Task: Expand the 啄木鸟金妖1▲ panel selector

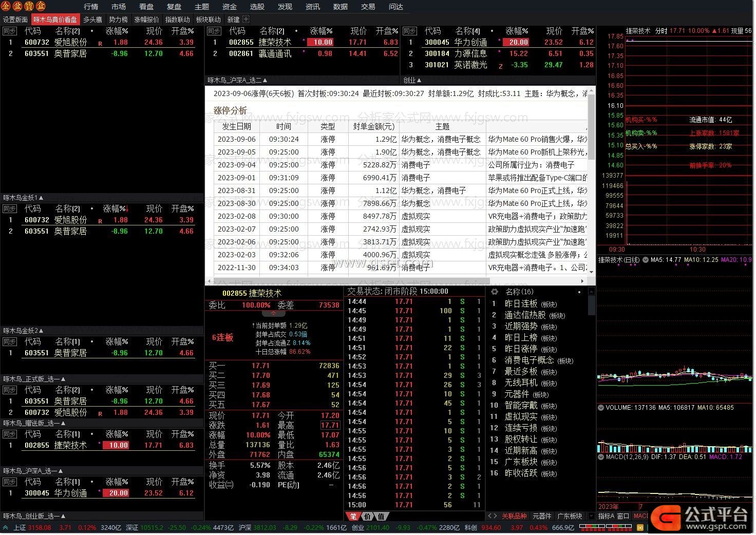Action: (x=24, y=198)
